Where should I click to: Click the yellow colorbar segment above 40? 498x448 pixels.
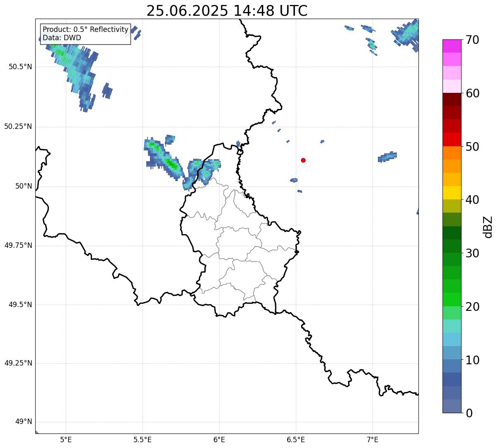452,193
